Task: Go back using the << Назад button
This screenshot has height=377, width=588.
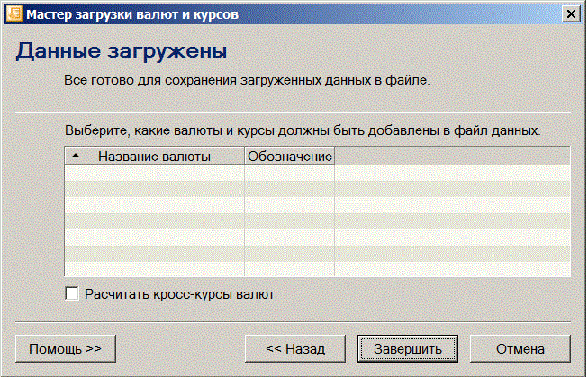Action: [x=295, y=347]
